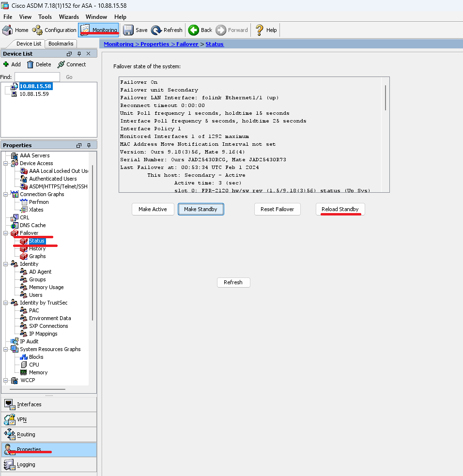Click the Xlates grid icon
This screenshot has height=476, width=463.
(24, 210)
